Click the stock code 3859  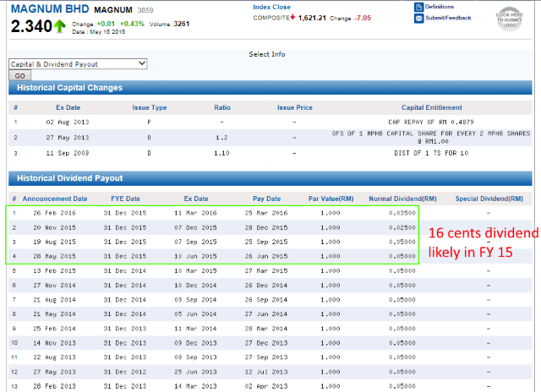point(145,10)
